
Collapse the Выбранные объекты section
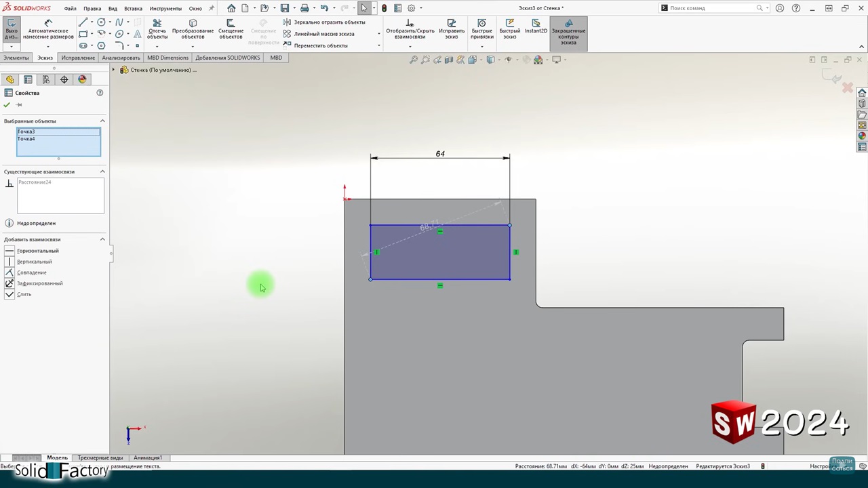click(x=102, y=121)
